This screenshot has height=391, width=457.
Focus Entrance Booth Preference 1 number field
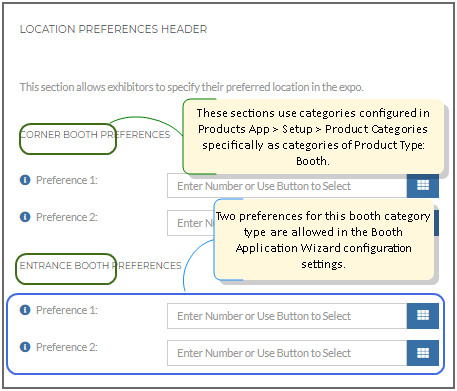(287, 316)
